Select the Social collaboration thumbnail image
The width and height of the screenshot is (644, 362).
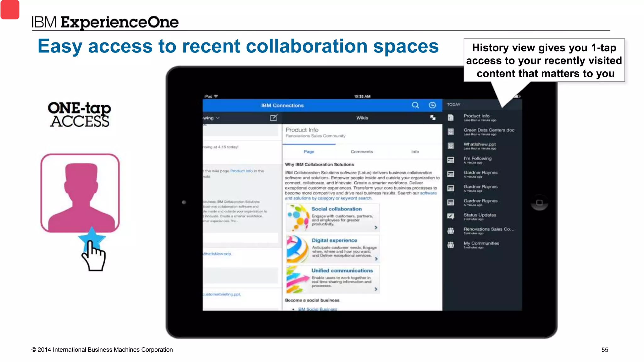point(298,218)
